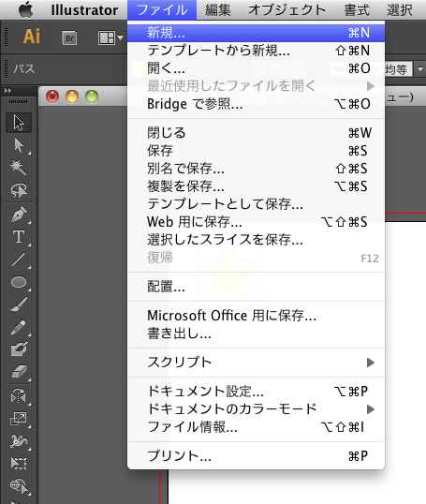This screenshot has width=426, height=504.
Task: Select the Line Segment tool
Action: point(19,259)
